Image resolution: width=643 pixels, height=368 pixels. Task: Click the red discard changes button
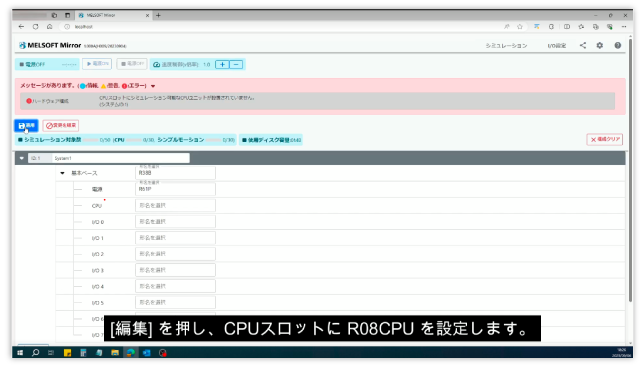click(x=61, y=126)
